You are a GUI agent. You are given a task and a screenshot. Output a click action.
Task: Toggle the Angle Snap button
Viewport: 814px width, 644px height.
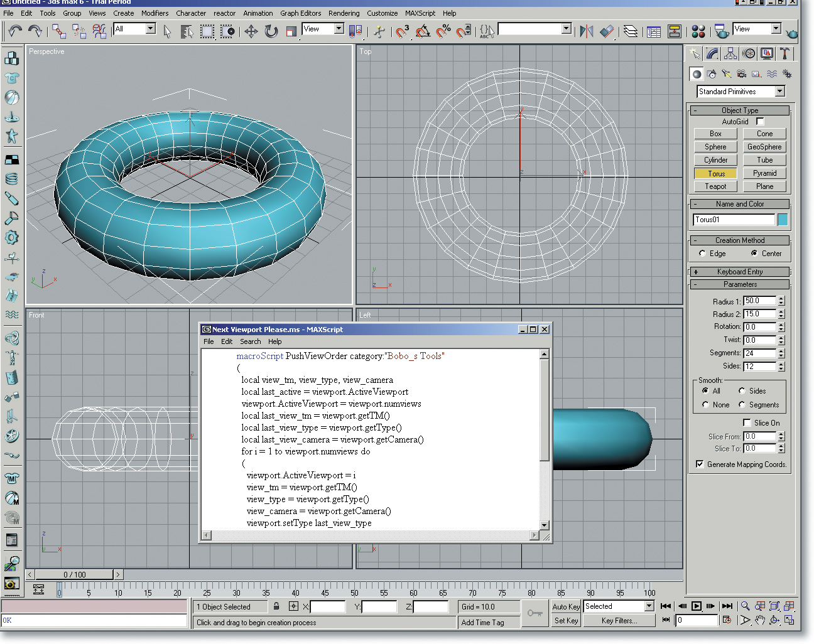423,31
